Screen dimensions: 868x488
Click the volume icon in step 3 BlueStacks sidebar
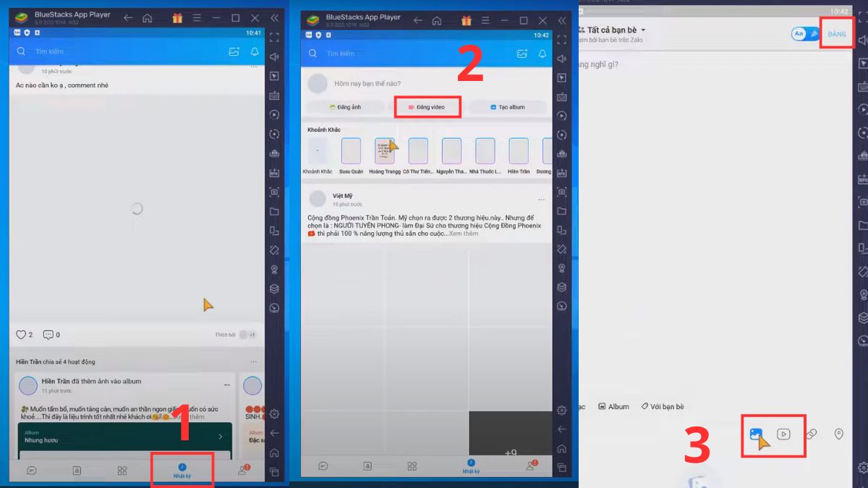pyautogui.click(x=862, y=40)
